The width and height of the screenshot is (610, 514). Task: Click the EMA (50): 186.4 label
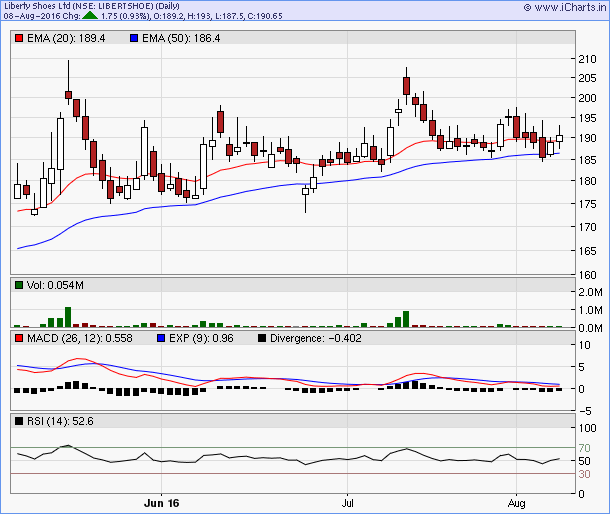click(x=181, y=38)
